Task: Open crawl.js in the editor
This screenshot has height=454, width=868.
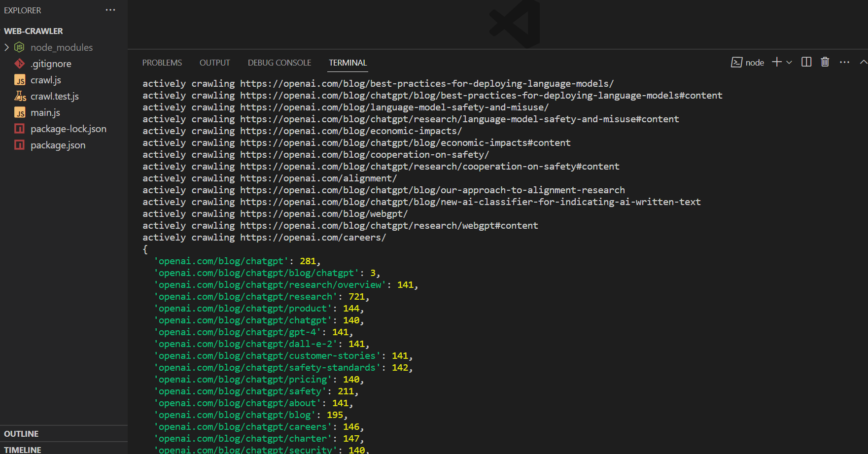Action: click(46, 80)
